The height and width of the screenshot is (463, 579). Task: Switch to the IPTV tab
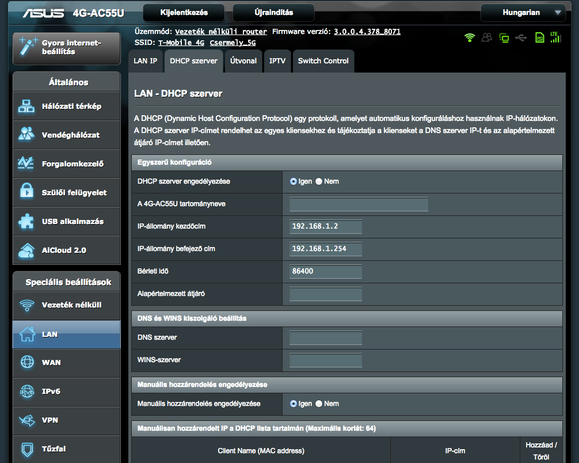[277, 61]
